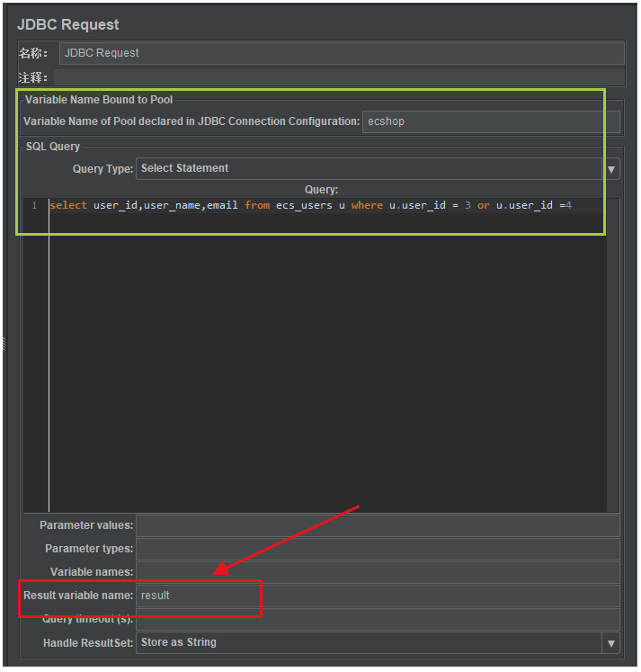Focus the empty comment field
Screen dimensions: 641x672
tap(340, 78)
